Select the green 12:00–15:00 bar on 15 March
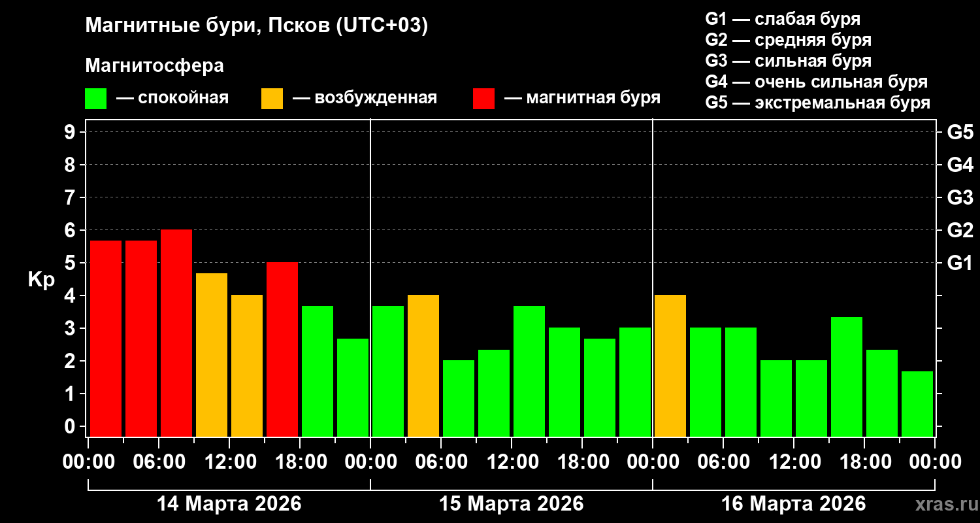 [x=529, y=371]
